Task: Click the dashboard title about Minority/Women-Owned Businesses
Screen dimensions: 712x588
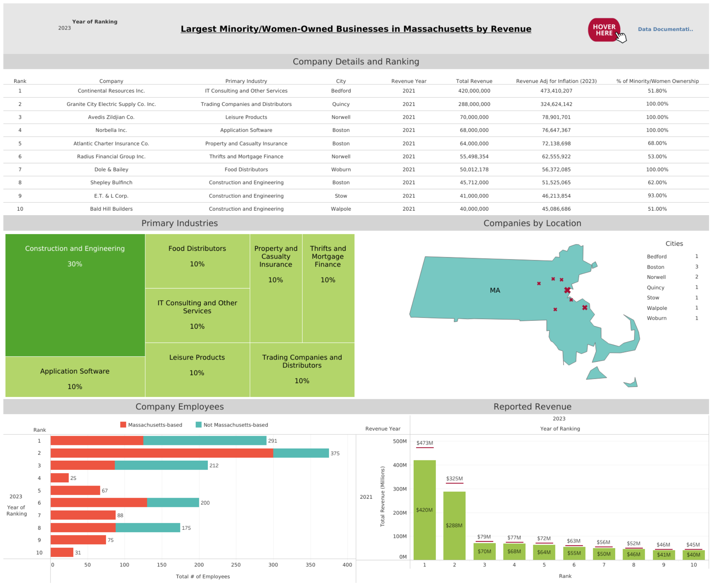Action: coord(356,29)
